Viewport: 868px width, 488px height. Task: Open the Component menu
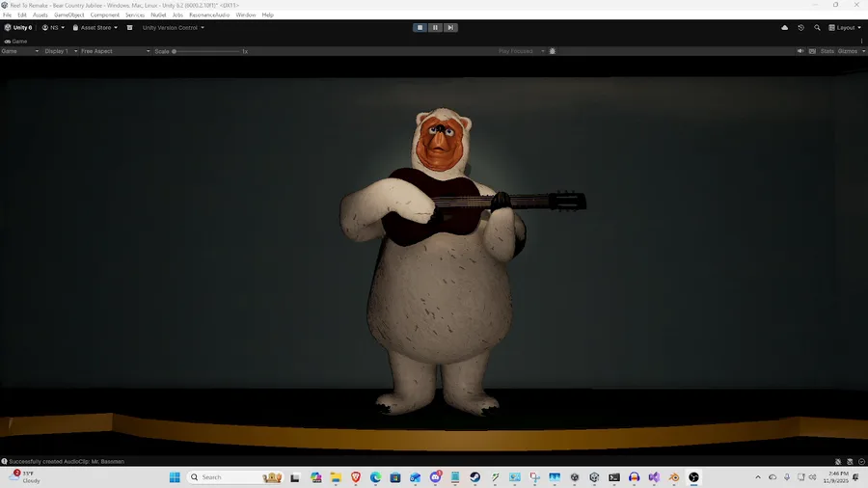[x=104, y=14]
